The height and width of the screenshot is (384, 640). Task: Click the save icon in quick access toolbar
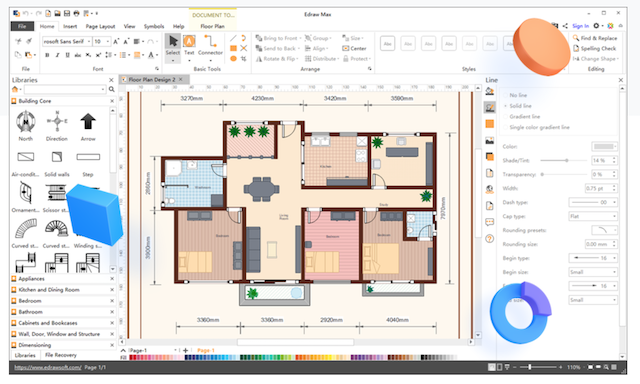coord(67,13)
